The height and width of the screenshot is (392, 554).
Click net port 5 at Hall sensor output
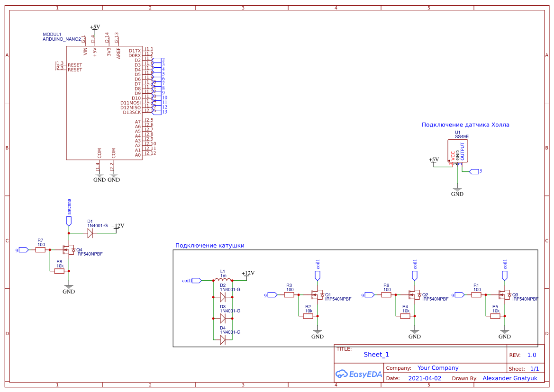coord(474,171)
